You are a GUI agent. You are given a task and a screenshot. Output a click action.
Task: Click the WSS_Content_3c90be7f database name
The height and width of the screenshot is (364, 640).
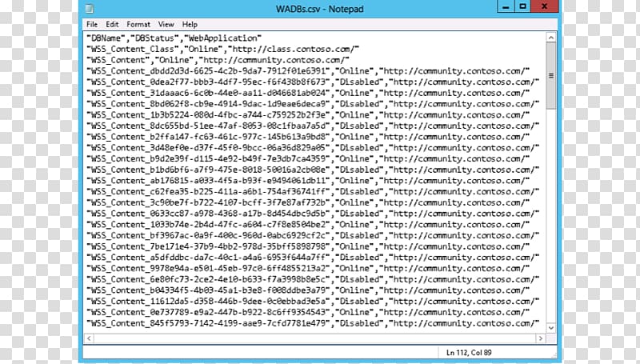click(208, 203)
